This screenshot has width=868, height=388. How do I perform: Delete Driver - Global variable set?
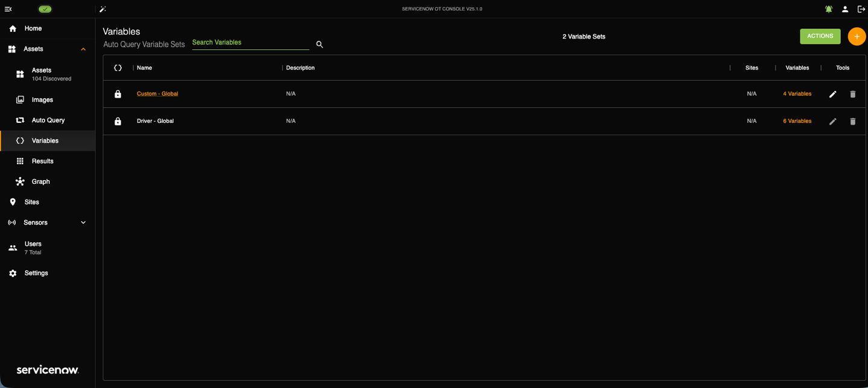(x=852, y=121)
